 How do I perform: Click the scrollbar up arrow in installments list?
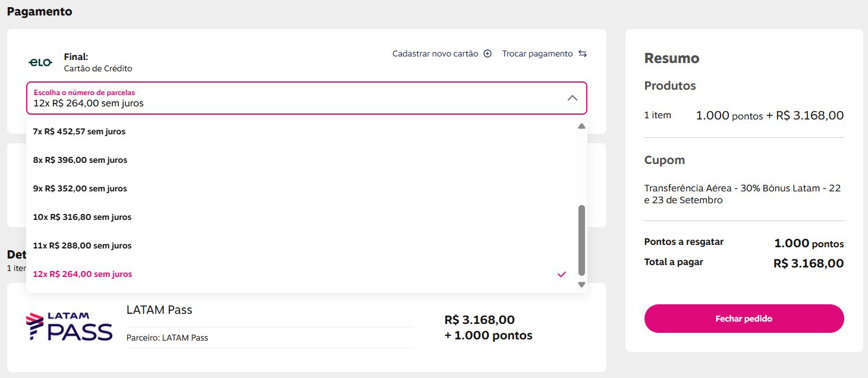581,126
